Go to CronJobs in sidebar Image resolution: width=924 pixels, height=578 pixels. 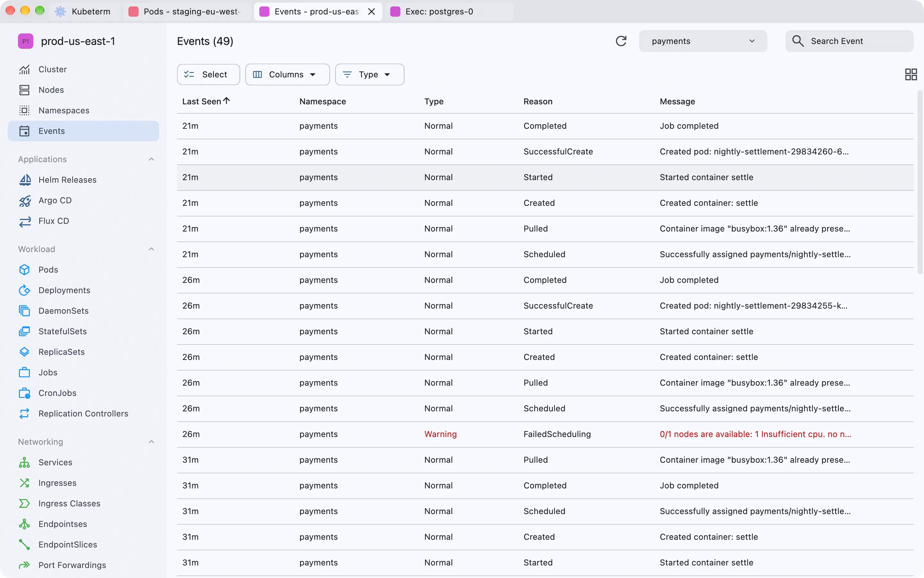(x=83, y=393)
